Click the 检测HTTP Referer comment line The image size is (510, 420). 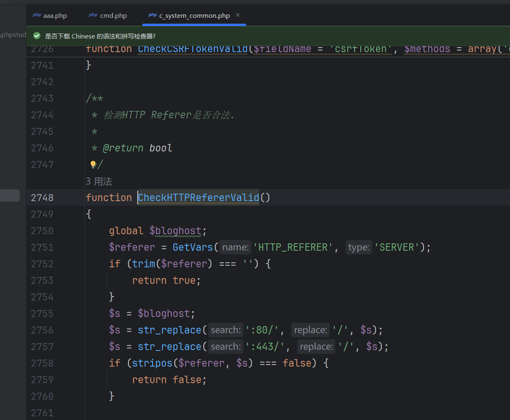169,115
